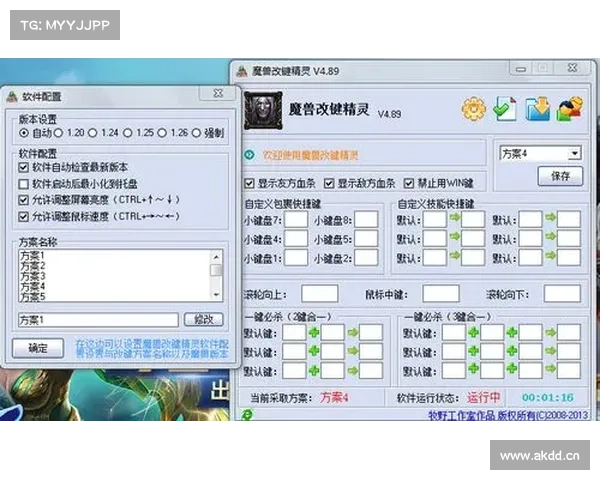Click the 小键盘8 hotkey field
600x480 pixels.
point(366,220)
